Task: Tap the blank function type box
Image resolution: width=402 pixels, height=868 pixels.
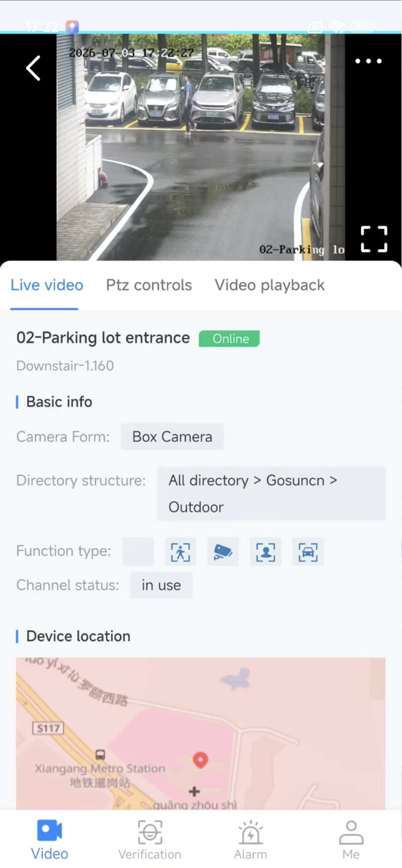Action: (138, 552)
